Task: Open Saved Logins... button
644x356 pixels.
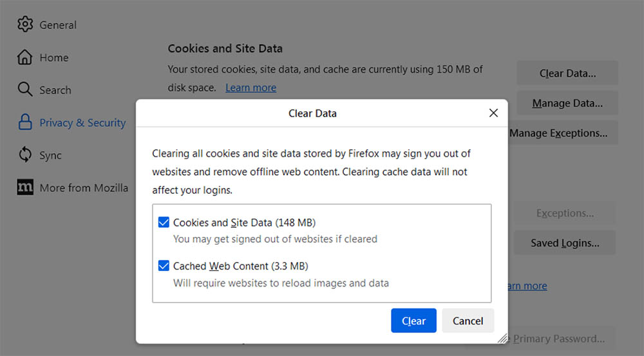Action: point(565,243)
